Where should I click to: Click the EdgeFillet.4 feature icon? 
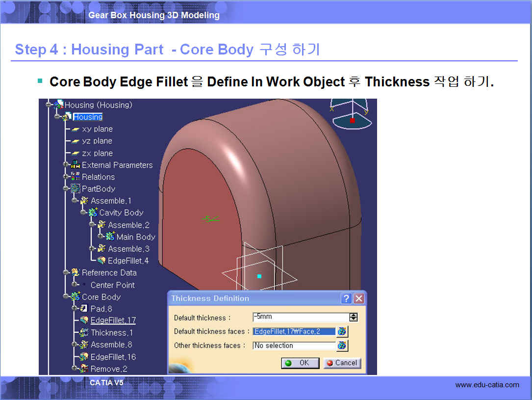[x=101, y=261]
